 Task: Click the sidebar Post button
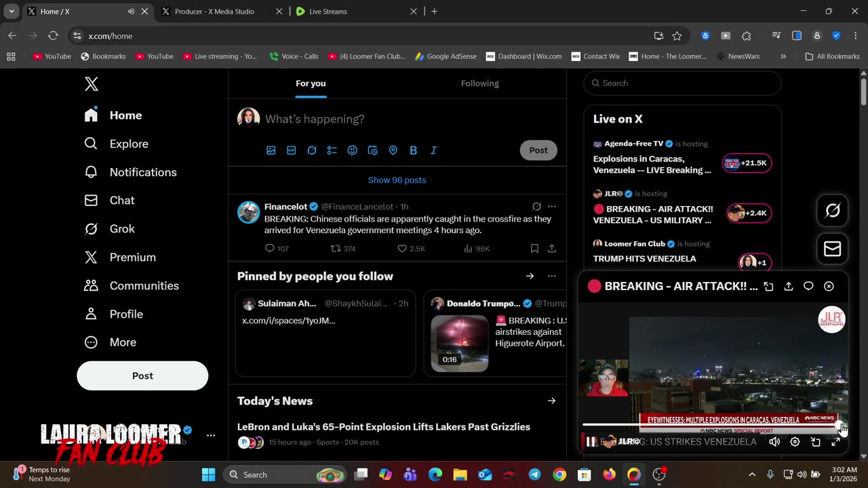click(142, 375)
